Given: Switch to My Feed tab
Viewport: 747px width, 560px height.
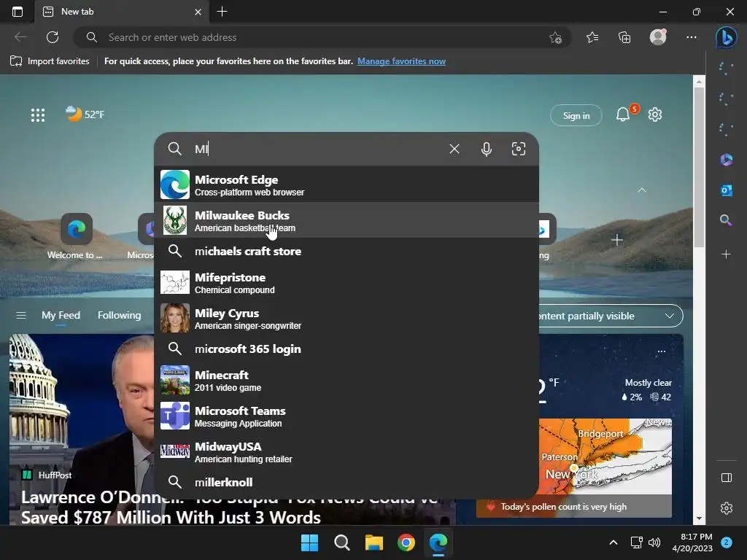Looking at the screenshot, I should (61, 315).
